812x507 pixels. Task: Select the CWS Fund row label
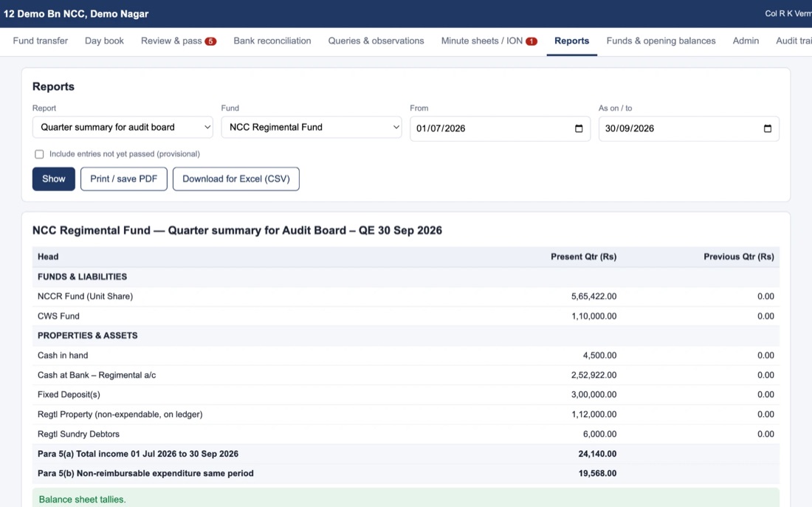pyautogui.click(x=58, y=316)
